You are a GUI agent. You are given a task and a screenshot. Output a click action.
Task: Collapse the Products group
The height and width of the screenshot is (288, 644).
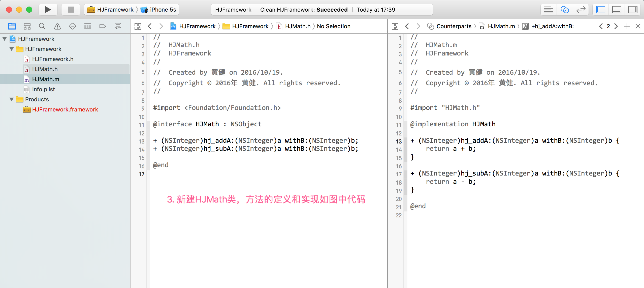tap(12, 99)
